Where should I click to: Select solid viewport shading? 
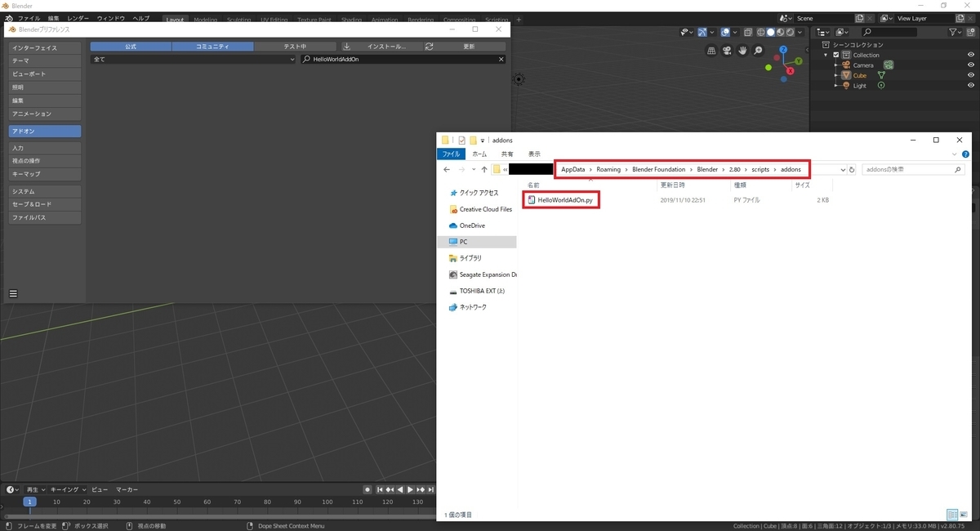[771, 32]
